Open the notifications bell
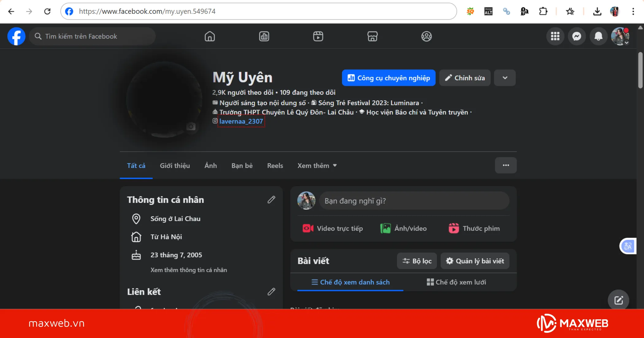 coord(599,36)
